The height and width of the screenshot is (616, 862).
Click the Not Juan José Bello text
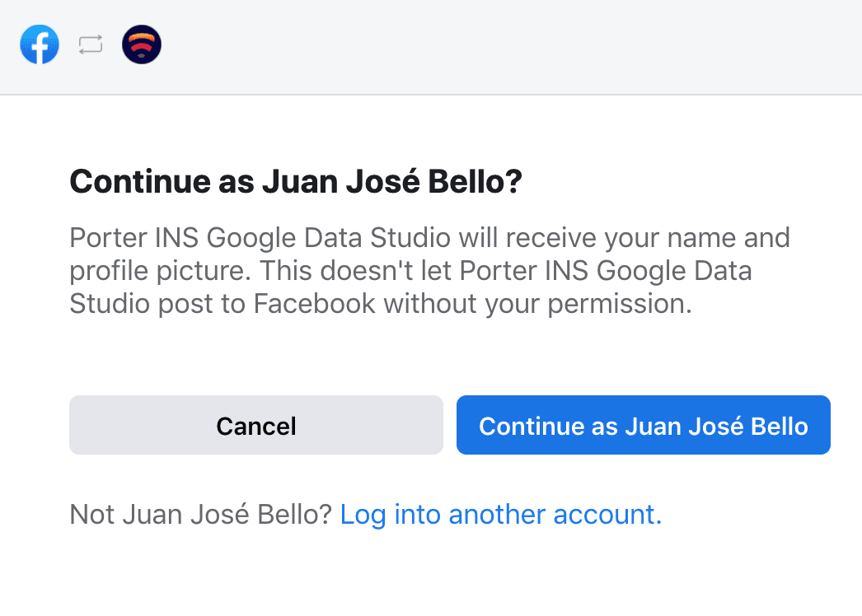pyautogui.click(x=200, y=515)
